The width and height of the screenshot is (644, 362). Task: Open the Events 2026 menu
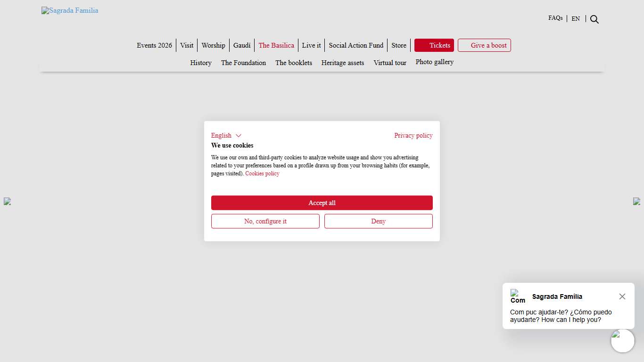pyautogui.click(x=154, y=45)
